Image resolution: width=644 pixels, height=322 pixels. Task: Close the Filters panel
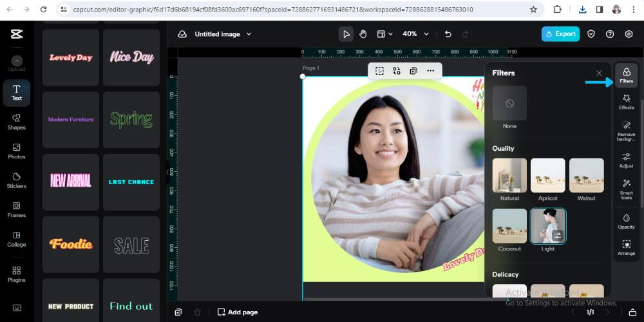(x=599, y=73)
